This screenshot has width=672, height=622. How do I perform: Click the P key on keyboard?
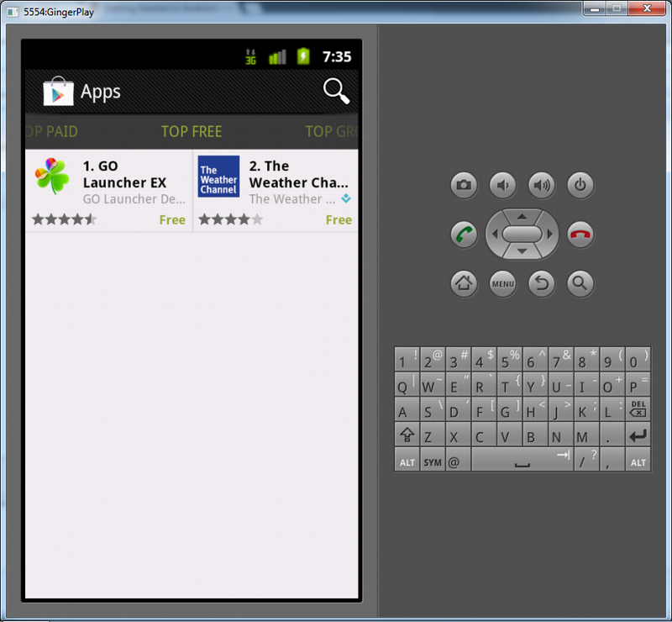(x=638, y=384)
